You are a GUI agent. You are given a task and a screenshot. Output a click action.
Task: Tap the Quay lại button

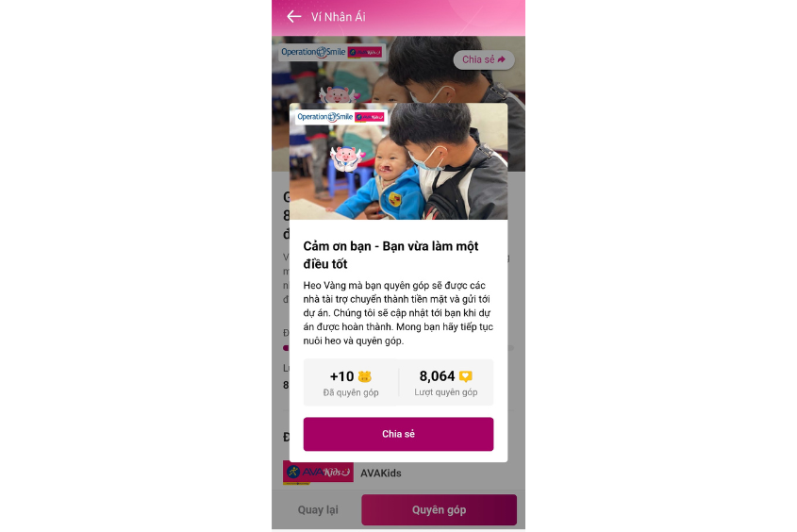[318, 509]
